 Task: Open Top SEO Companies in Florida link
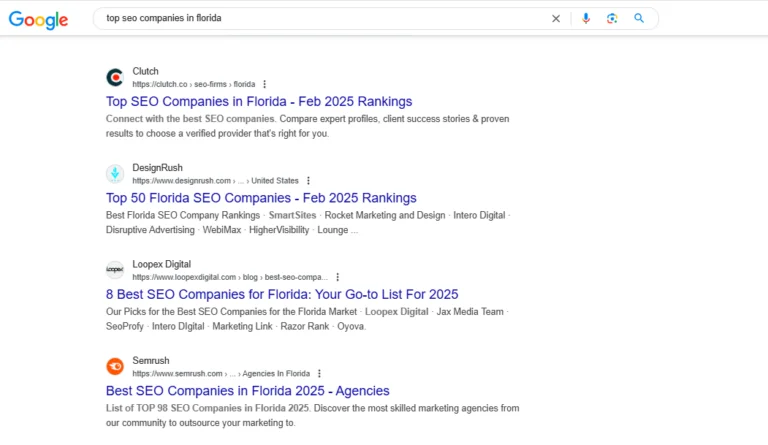tap(258, 101)
